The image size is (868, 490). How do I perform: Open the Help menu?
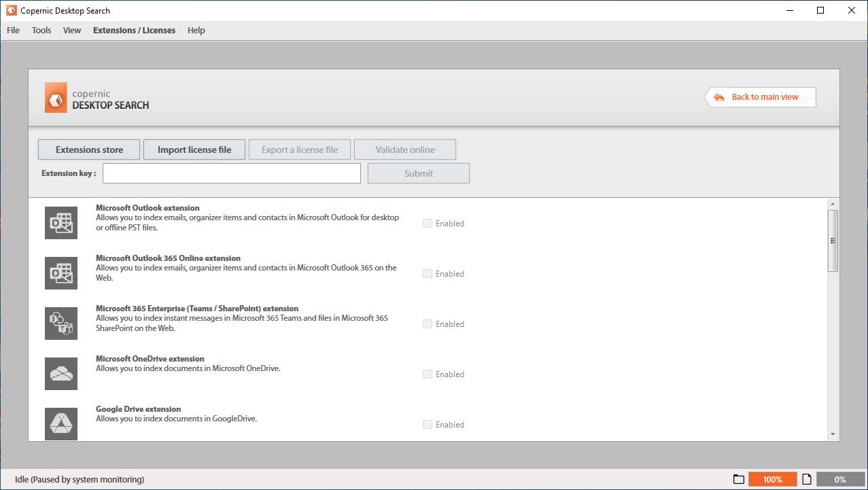click(x=196, y=30)
